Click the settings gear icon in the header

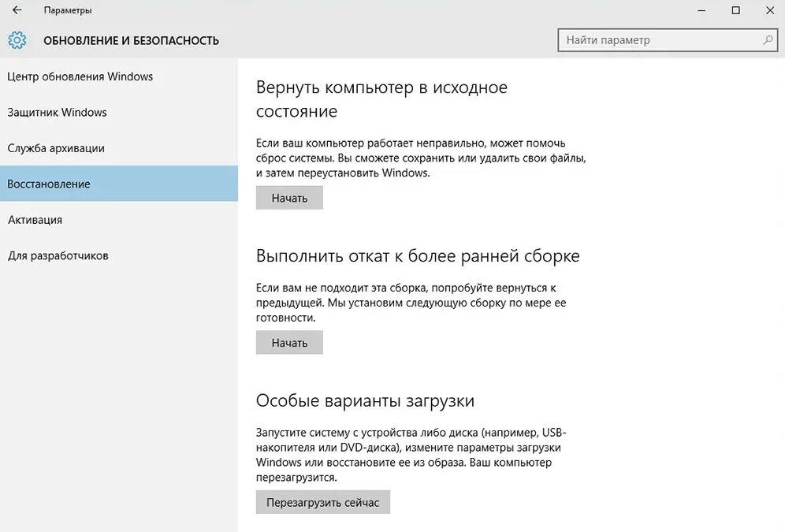point(17,40)
